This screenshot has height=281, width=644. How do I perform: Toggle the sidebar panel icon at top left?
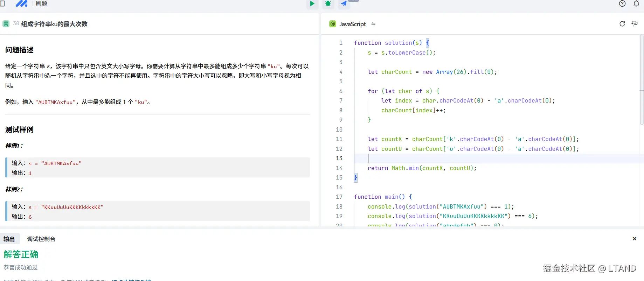coord(2,4)
